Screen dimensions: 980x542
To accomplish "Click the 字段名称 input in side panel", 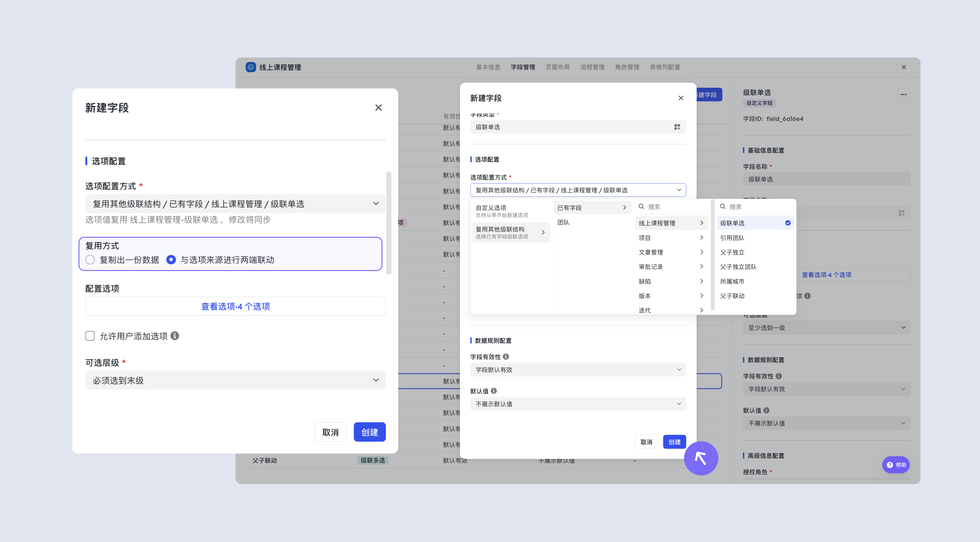I will [x=827, y=179].
